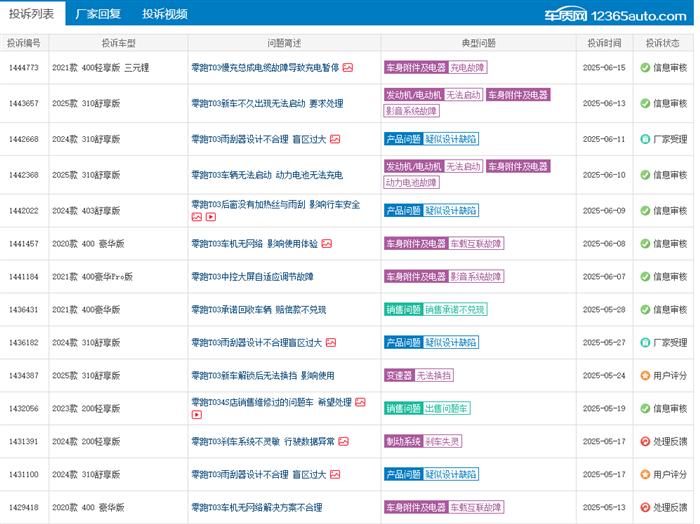Viewport: 700px width, 524px height.
Task: Click the 动力电池故障 tag in row 1442368
Action: [x=411, y=182]
